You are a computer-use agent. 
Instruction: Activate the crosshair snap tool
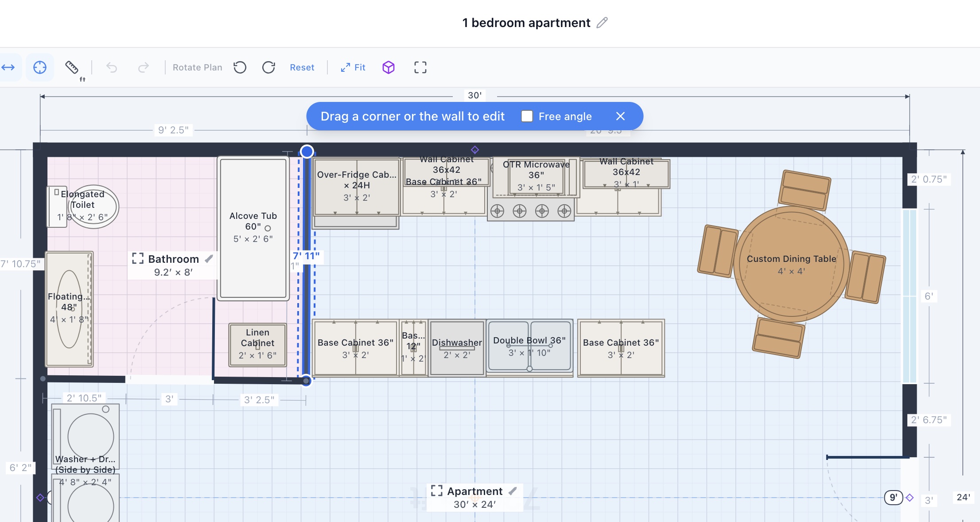click(x=40, y=67)
